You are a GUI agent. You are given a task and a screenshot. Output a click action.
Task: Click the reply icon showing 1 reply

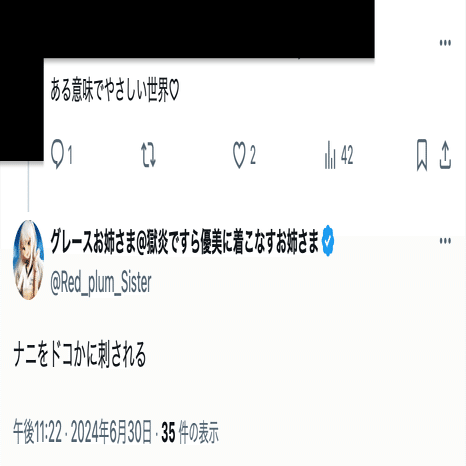point(57,155)
